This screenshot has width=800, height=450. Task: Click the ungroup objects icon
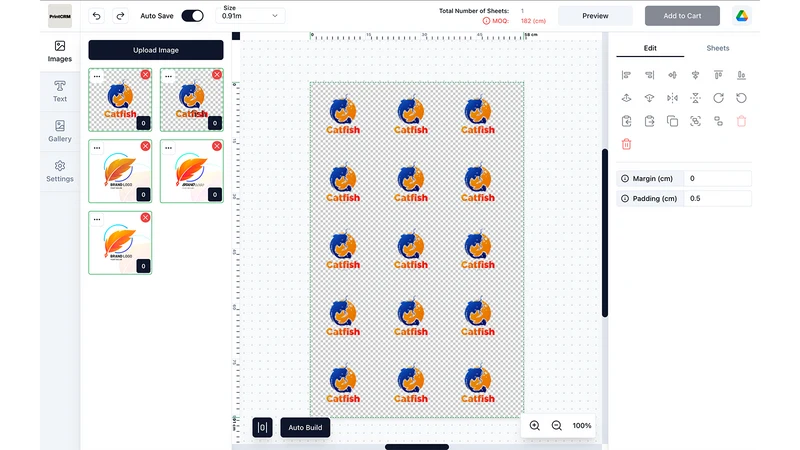[718, 121]
